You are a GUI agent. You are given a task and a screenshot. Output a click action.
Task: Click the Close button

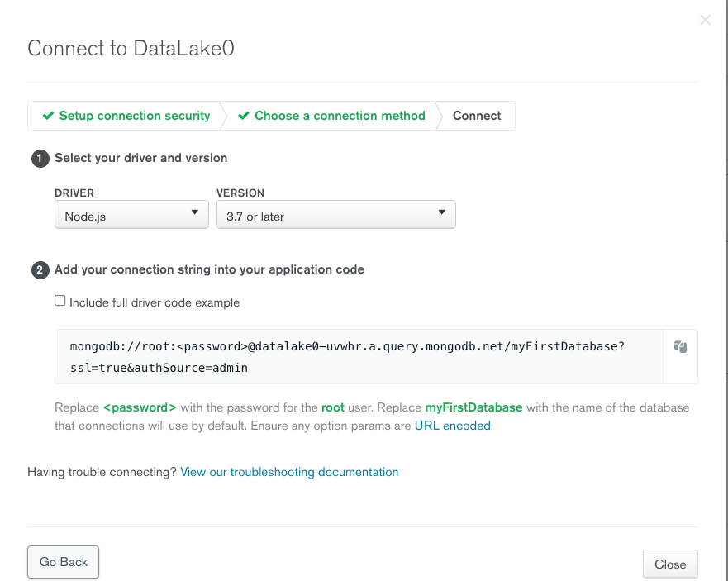670,564
